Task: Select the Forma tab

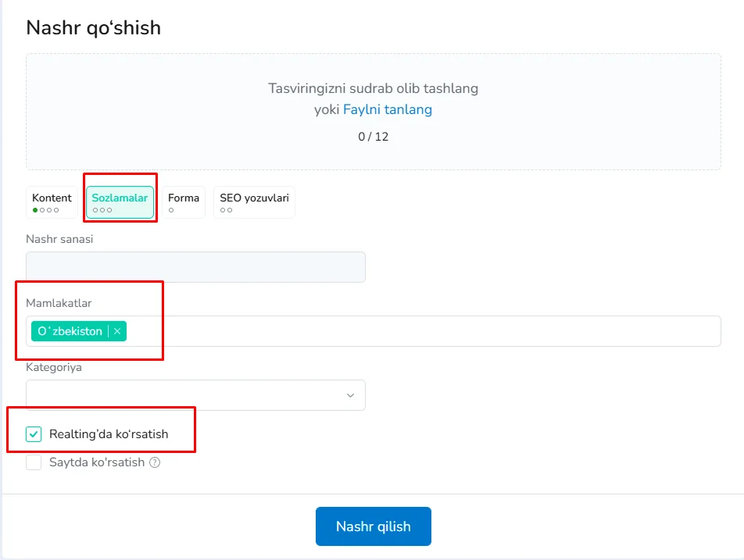Action: 183,198
